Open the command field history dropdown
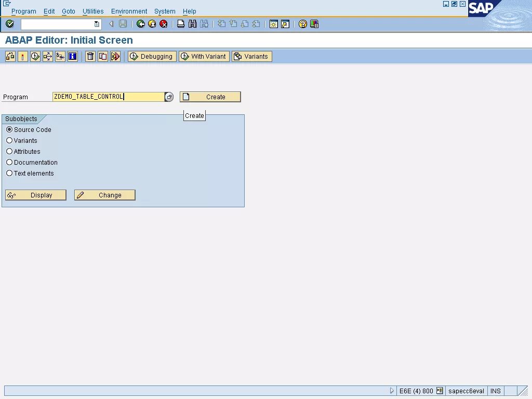This screenshot has height=399, width=532. (x=97, y=24)
